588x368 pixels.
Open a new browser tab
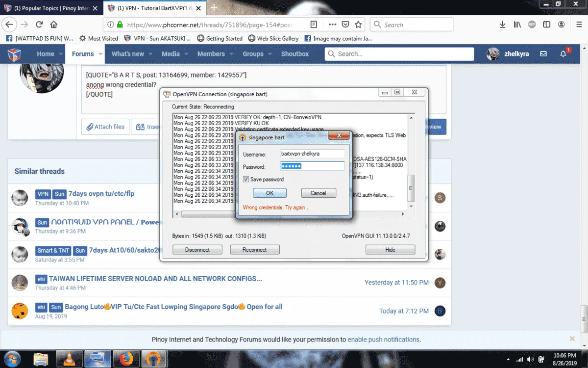214,8
